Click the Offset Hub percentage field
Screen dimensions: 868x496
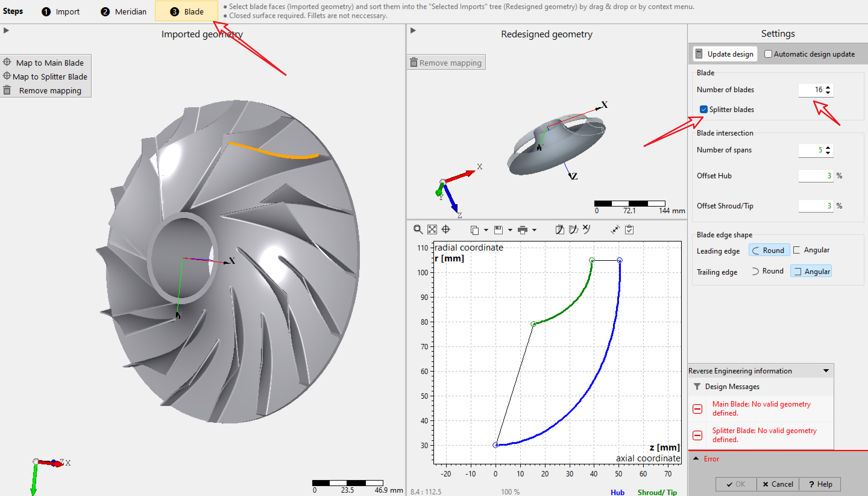[816, 176]
